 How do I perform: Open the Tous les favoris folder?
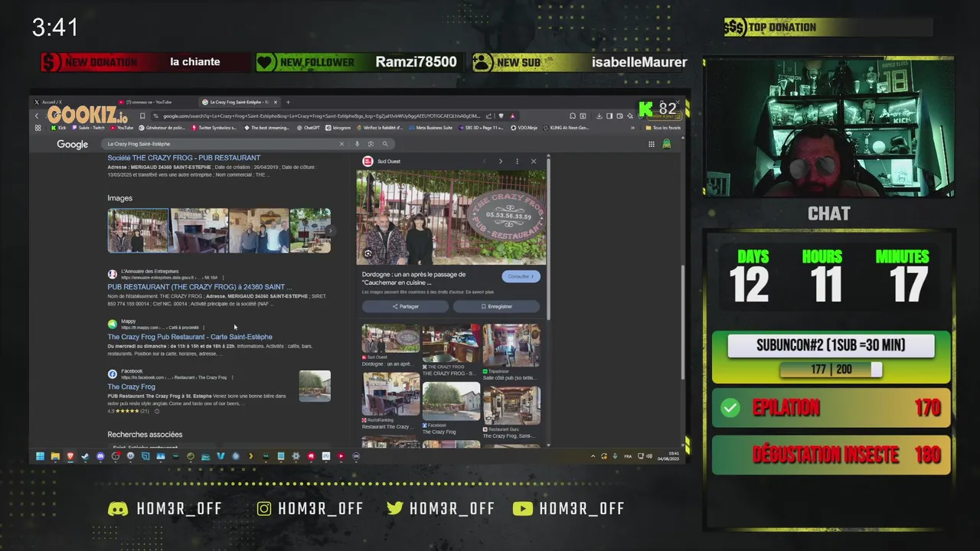[663, 128]
